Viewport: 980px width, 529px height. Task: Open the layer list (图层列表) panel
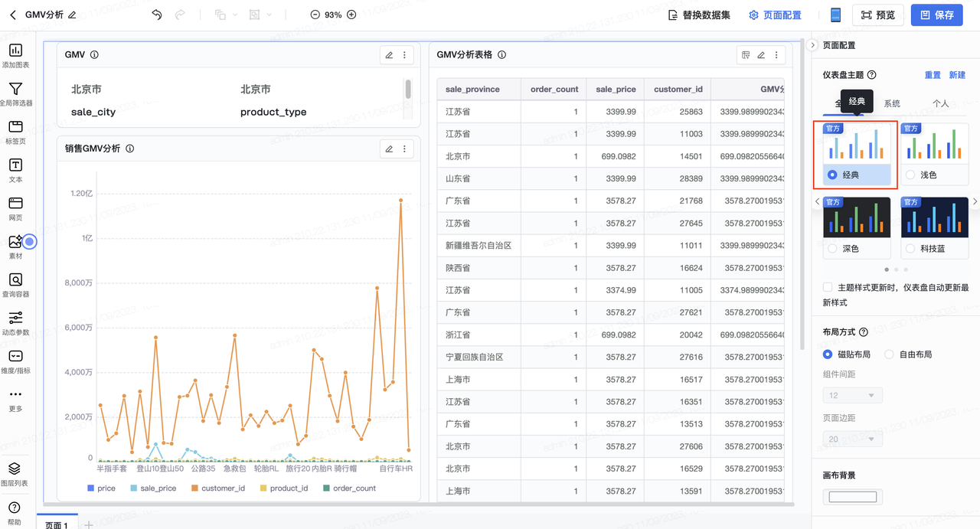click(x=15, y=469)
